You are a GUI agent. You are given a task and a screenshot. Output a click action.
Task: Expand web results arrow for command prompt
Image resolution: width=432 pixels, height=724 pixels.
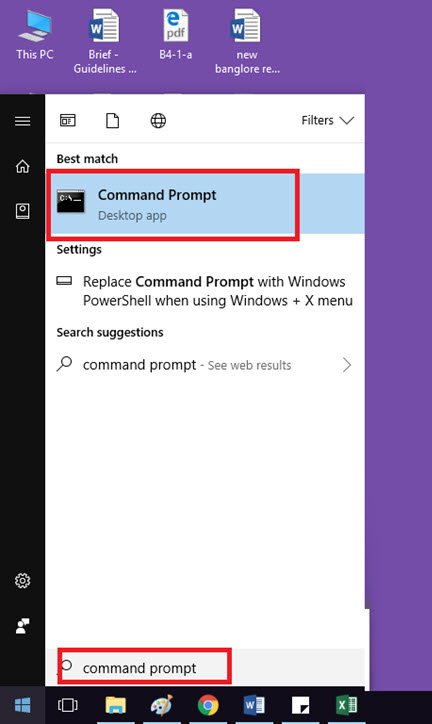point(347,365)
